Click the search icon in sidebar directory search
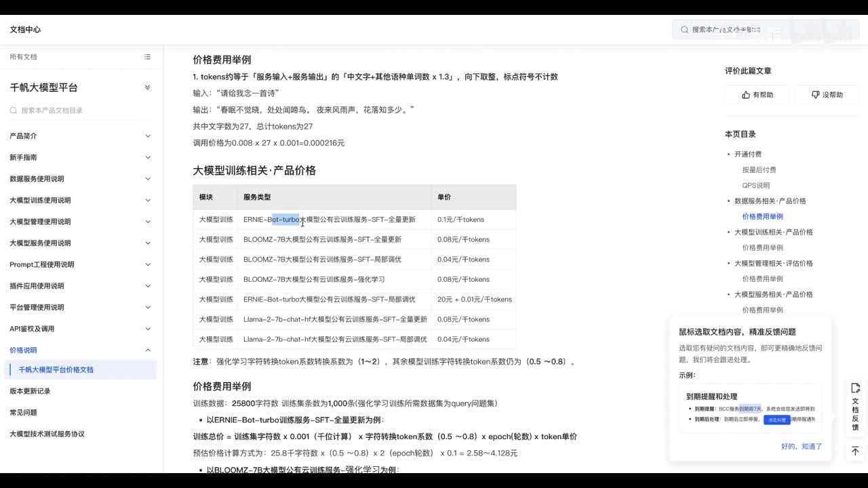This screenshot has height=488, width=868. click(x=14, y=110)
